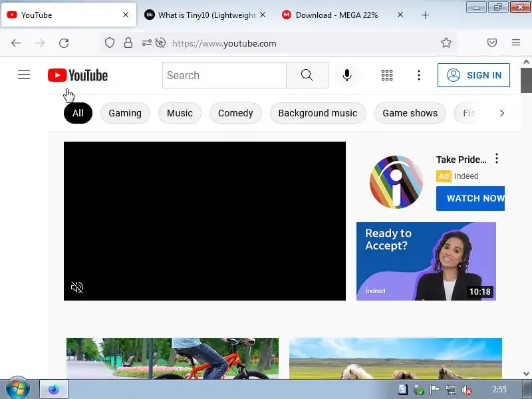Click the black video preview area

(205, 221)
